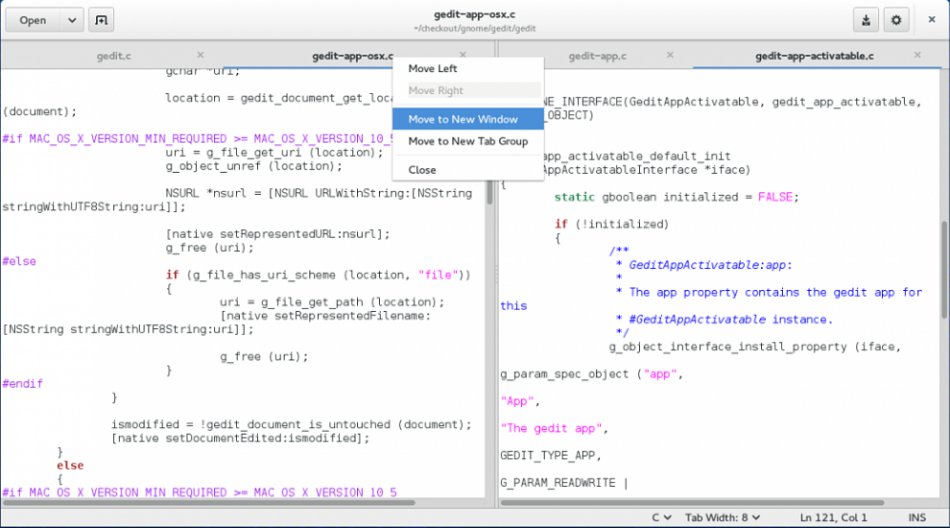The height and width of the screenshot is (528, 950).
Task: Close the gedit-app-activatable.c tab
Action: (x=917, y=55)
